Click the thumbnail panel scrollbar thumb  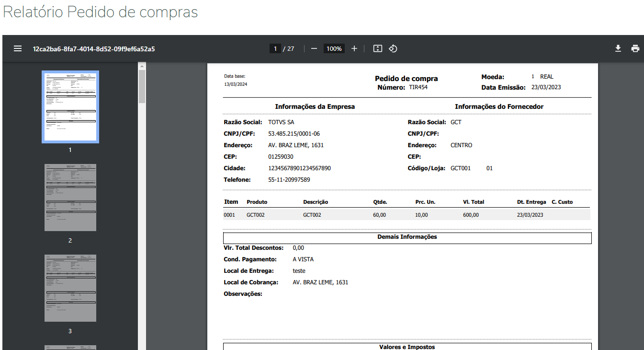pyautogui.click(x=142, y=86)
